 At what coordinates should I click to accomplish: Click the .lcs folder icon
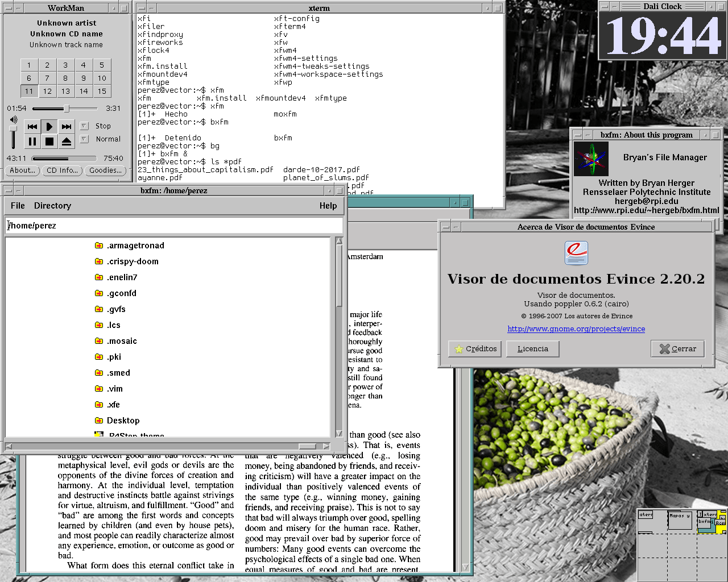click(99, 325)
